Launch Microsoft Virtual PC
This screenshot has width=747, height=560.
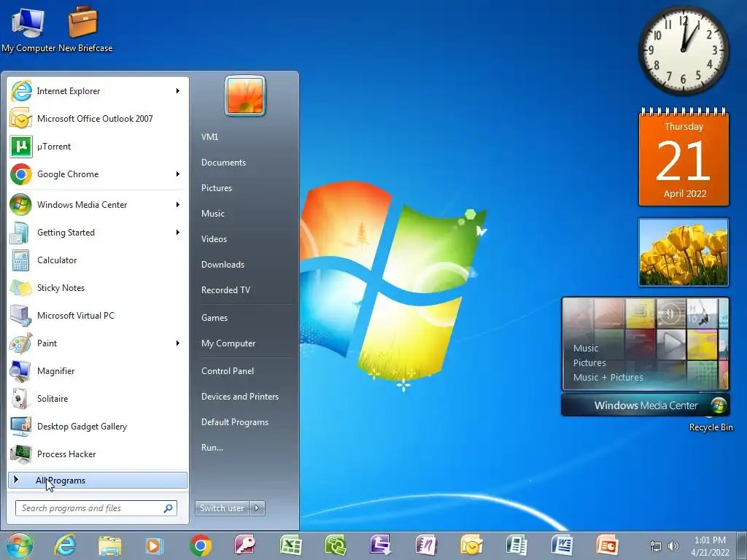pos(98,315)
